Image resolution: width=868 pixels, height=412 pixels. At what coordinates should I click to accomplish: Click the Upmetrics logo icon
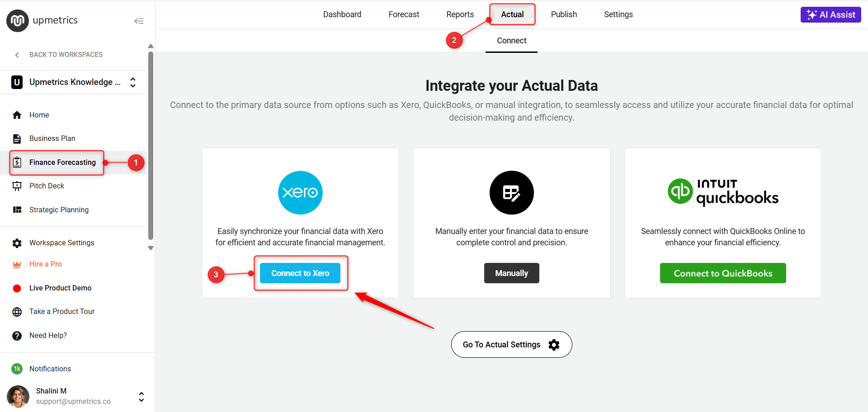(x=17, y=21)
